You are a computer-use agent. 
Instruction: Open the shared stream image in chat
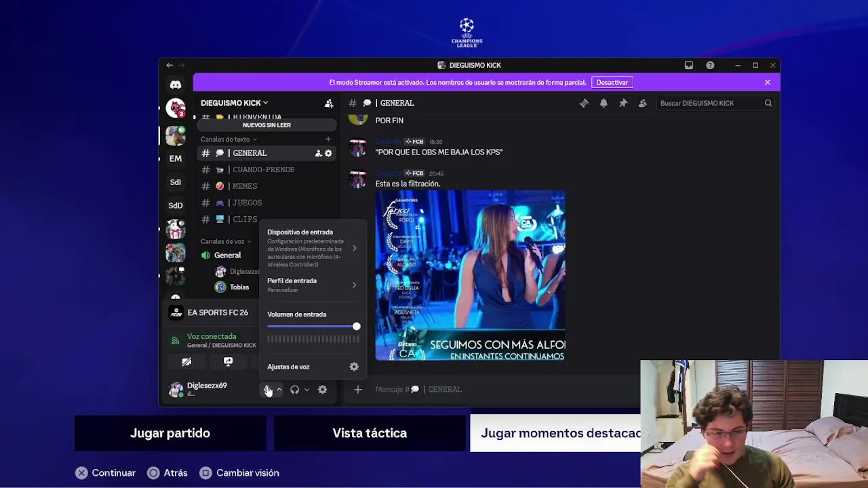point(470,275)
